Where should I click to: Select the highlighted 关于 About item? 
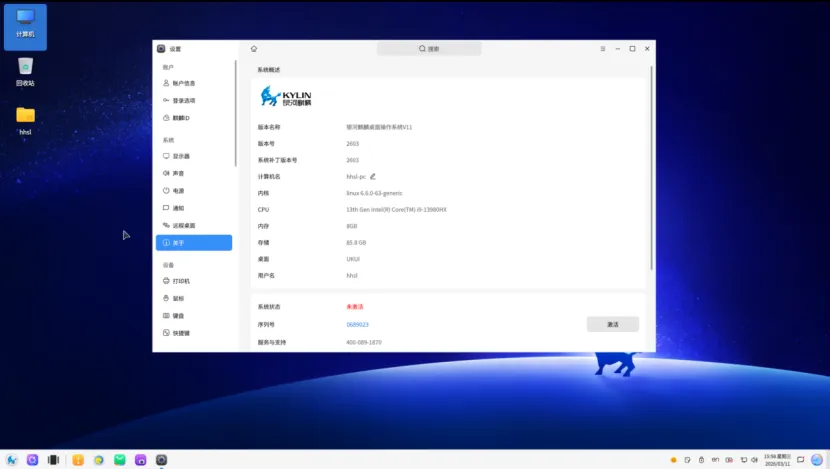pyautogui.click(x=194, y=243)
